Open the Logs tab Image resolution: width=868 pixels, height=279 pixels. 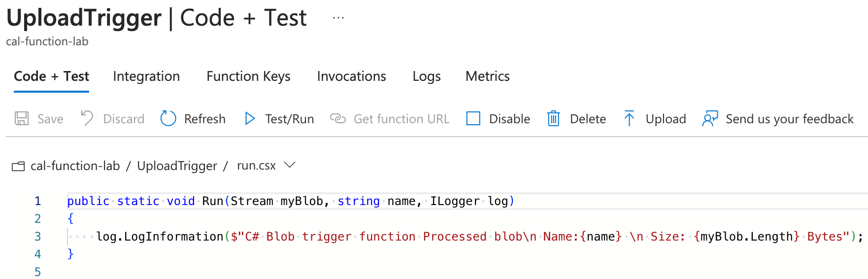[x=427, y=76]
